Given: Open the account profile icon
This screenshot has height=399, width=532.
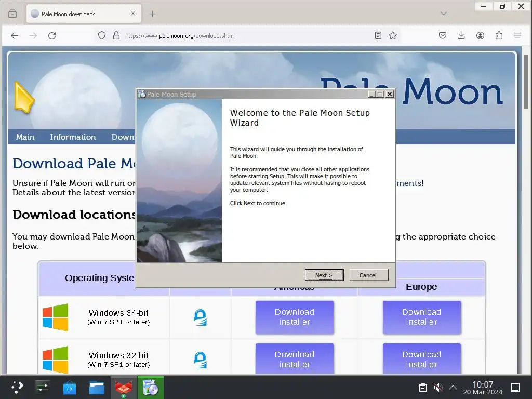Looking at the screenshot, I should pyautogui.click(x=480, y=36).
